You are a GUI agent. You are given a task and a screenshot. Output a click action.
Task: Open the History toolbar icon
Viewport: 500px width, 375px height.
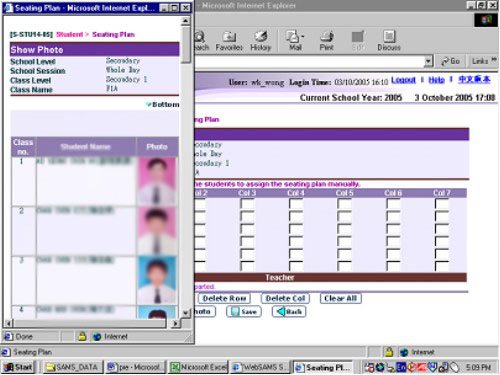[261, 41]
